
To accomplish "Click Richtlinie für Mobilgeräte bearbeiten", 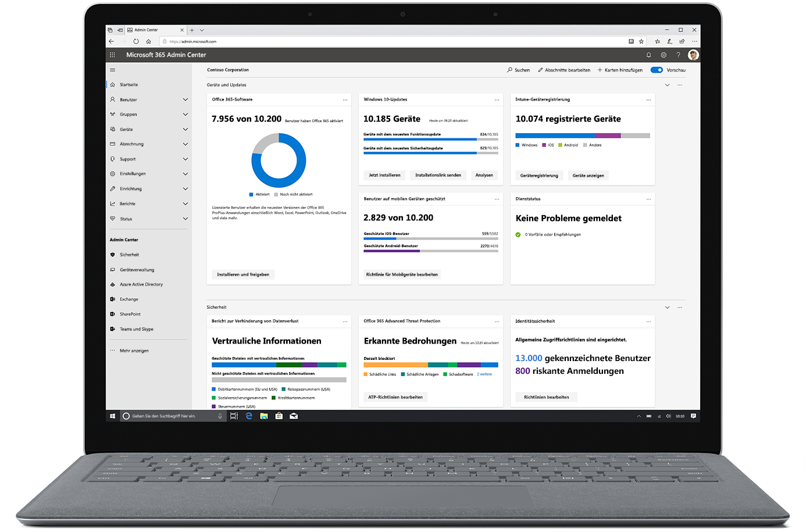I will (402, 274).
